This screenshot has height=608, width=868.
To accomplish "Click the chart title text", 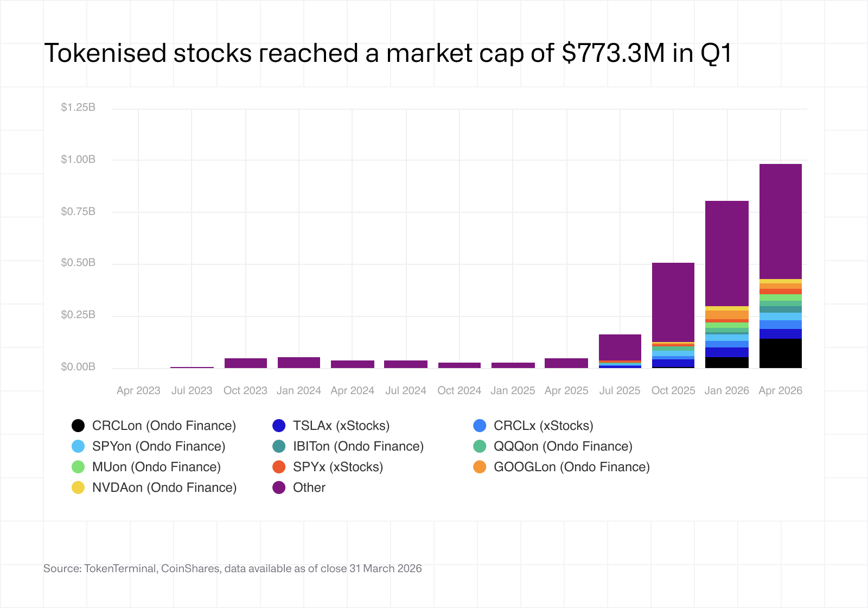I will pyautogui.click(x=388, y=54).
